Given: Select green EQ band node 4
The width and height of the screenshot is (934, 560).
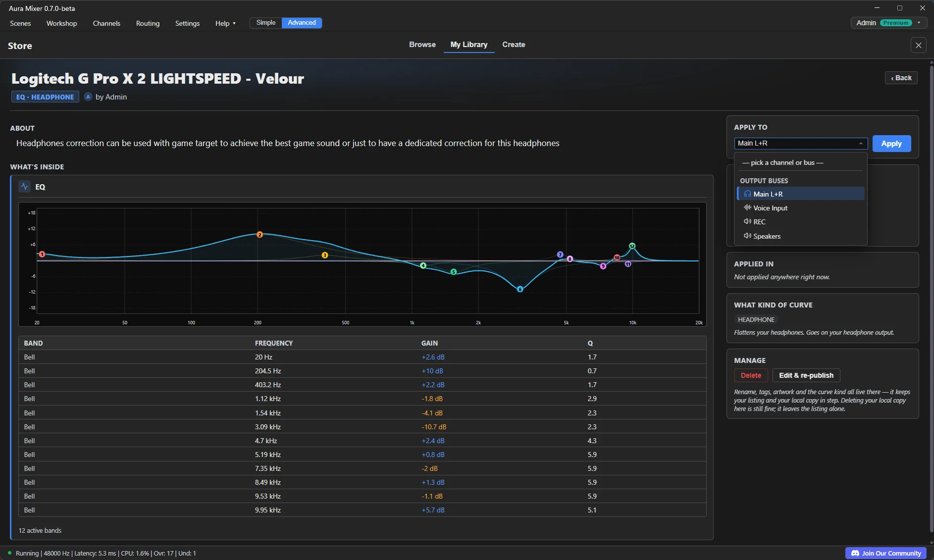Looking at the screenshot, I should pos(423,266).
